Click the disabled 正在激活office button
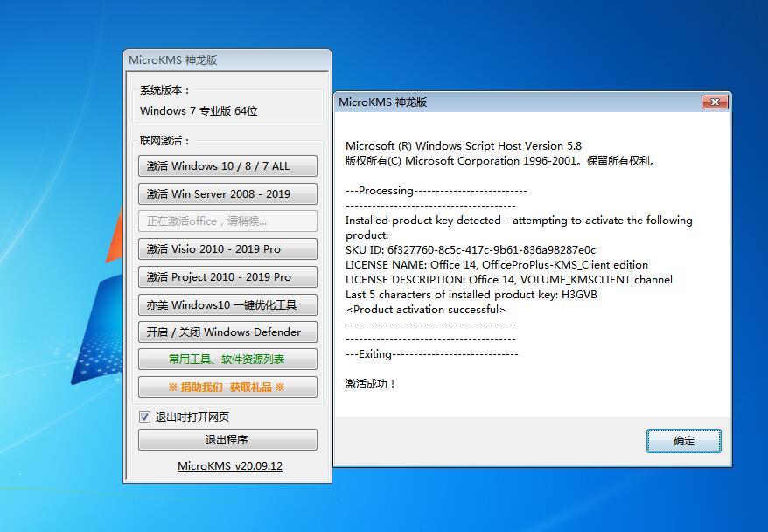 [x=227, y=221]
